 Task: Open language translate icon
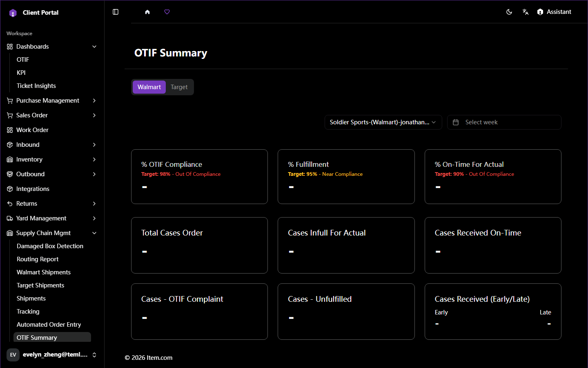(526, 12)
